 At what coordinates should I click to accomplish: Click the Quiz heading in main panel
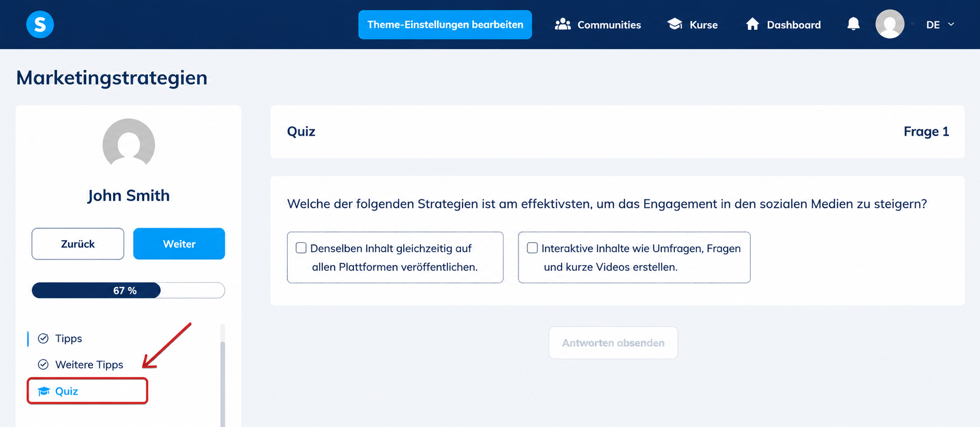[301, 132]
